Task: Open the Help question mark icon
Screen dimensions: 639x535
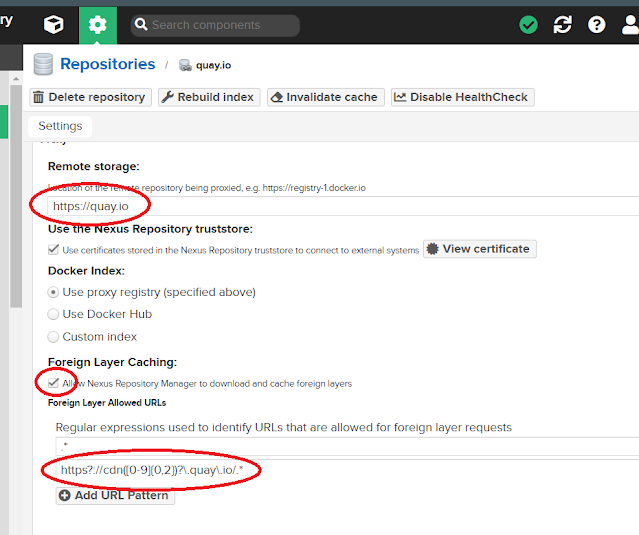Action: pyautogui.click(x=597, y=25)
